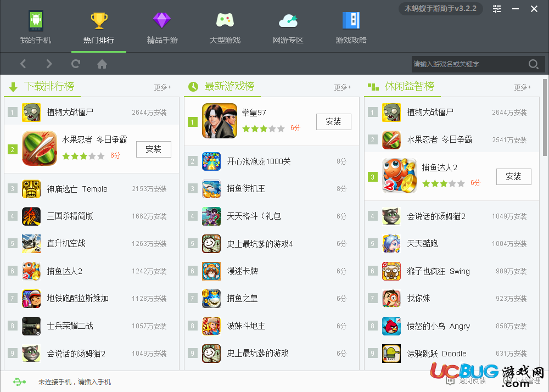Open 神庙逃亡 Temple game icon
This screenshot has height=392, width=549.
31,189
